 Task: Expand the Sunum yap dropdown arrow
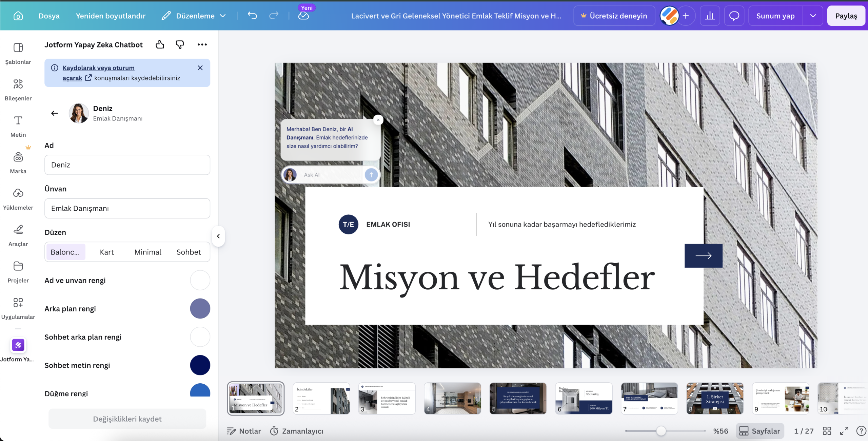click(x=813, y=16)
